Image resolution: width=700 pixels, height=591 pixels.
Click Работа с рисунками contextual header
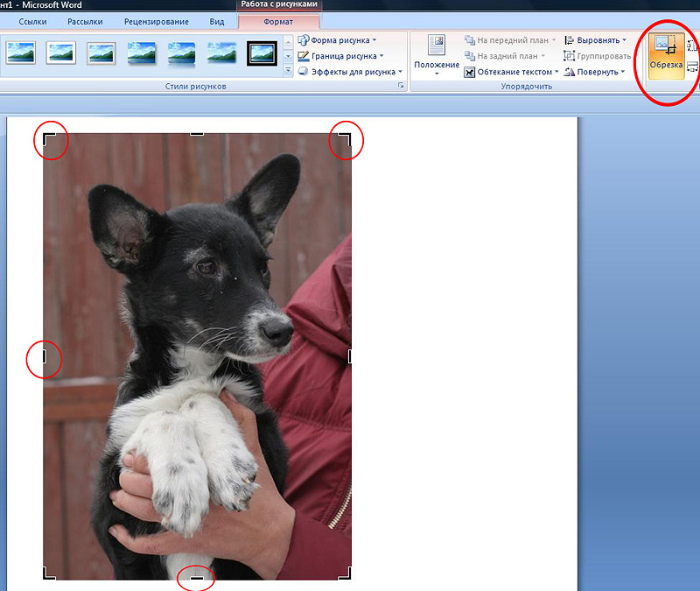[279, 4]
